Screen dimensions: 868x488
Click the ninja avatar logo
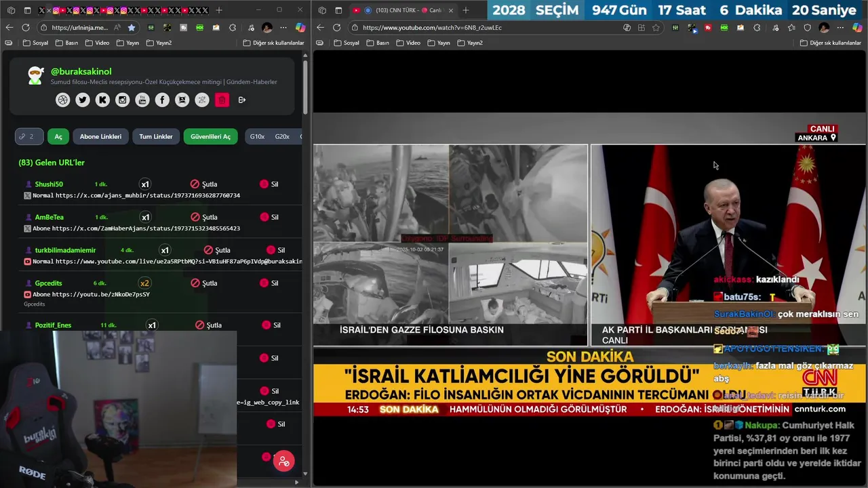pos(35,75)
